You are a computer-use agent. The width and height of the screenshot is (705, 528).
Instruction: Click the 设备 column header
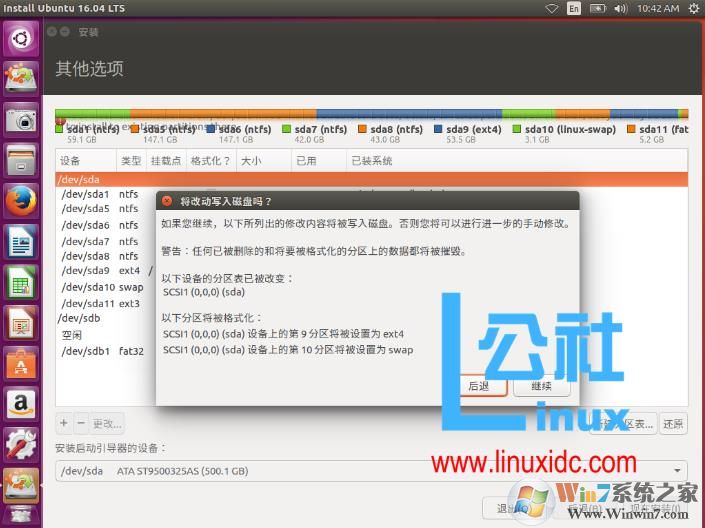[x=86, y=161]
